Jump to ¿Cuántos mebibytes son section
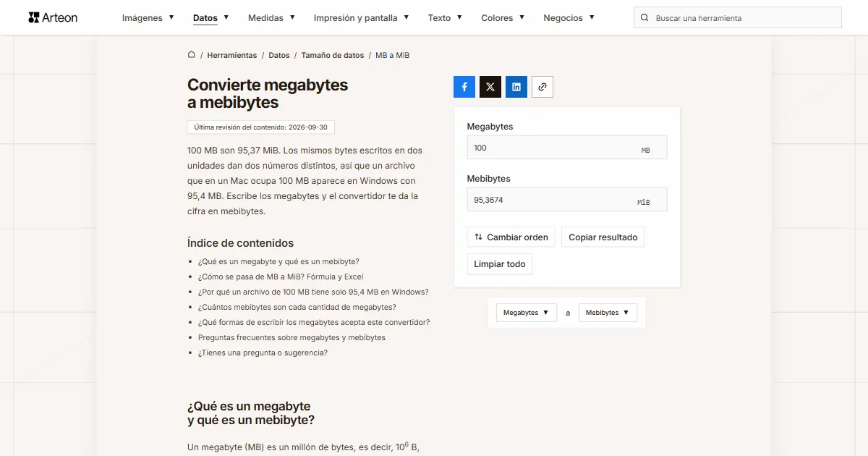The height and width of the screenshot is (456, 868). [297, 307]
